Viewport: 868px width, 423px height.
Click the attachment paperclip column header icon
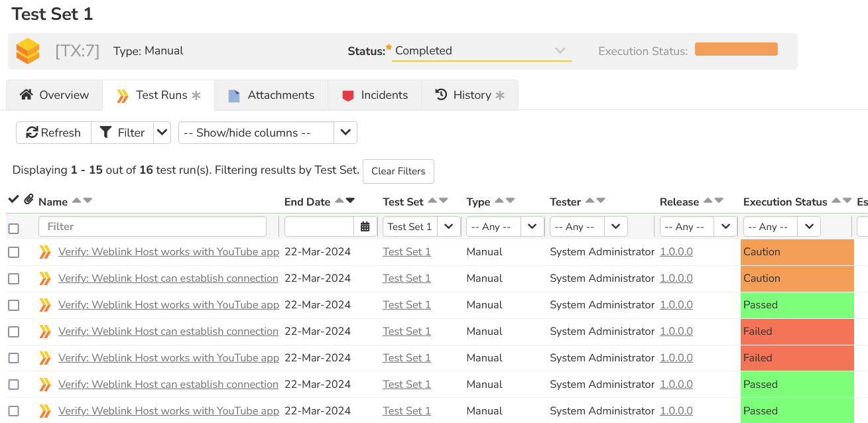pyautogui.click(x=29, y=200)
